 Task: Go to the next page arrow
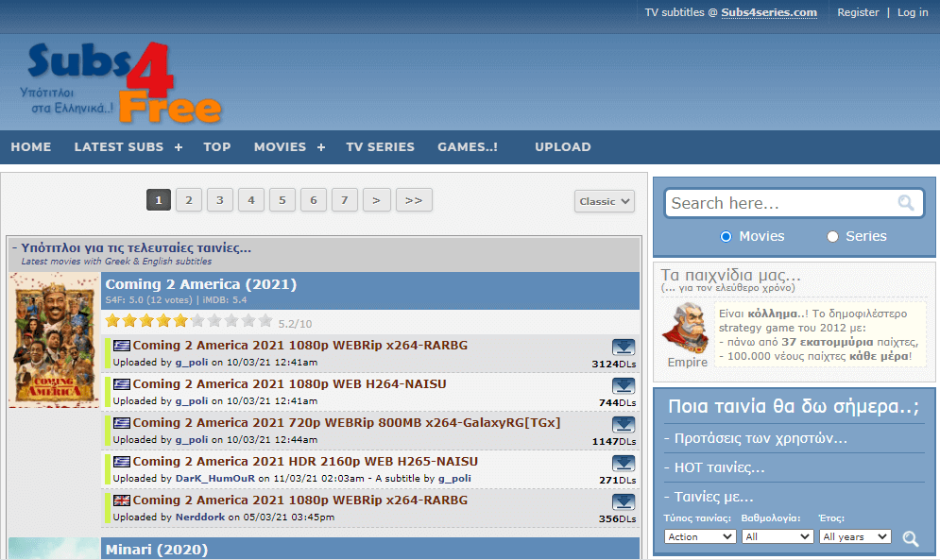[377, 200]
